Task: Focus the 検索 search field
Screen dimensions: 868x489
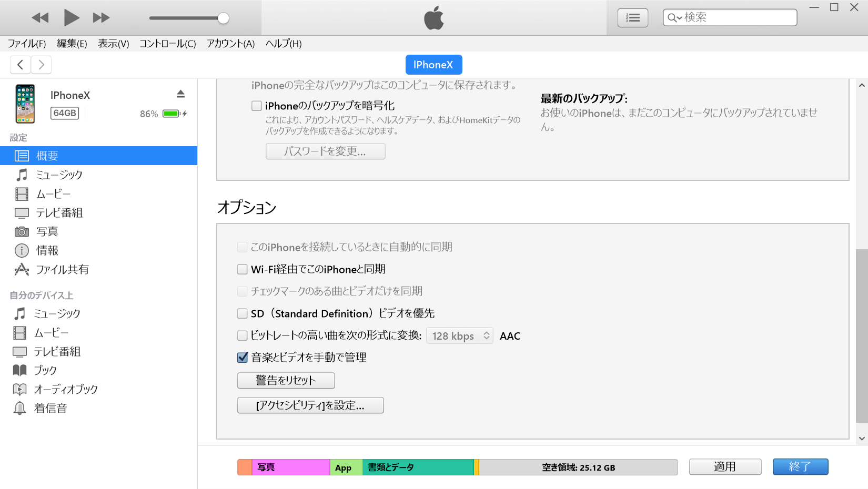Action: tap(730, 17)
